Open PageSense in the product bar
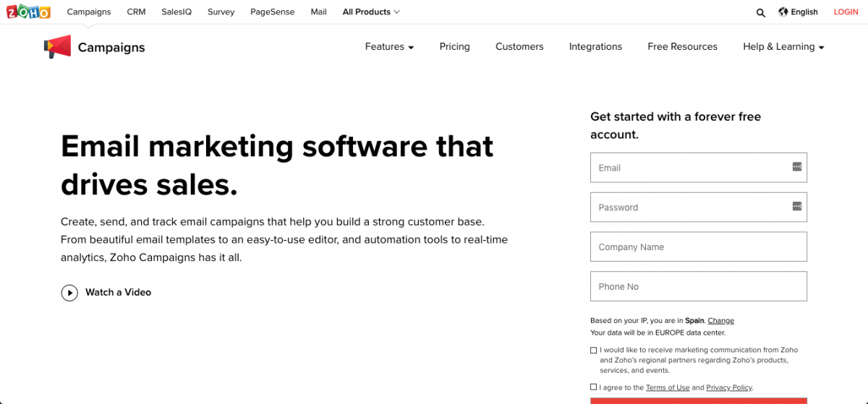The image size is (868, 404). pos(273,12)
